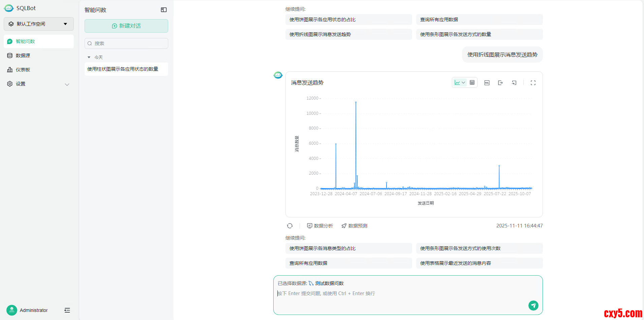This screenshot has height=320, width=644.
Task: Click the export chart icon
Action: tap(500, 83)
